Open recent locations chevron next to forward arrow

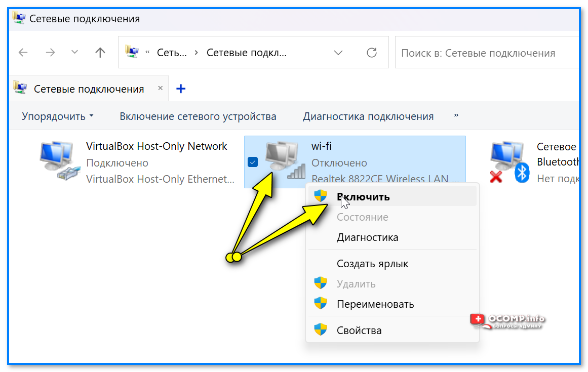[x=74, y=52]
